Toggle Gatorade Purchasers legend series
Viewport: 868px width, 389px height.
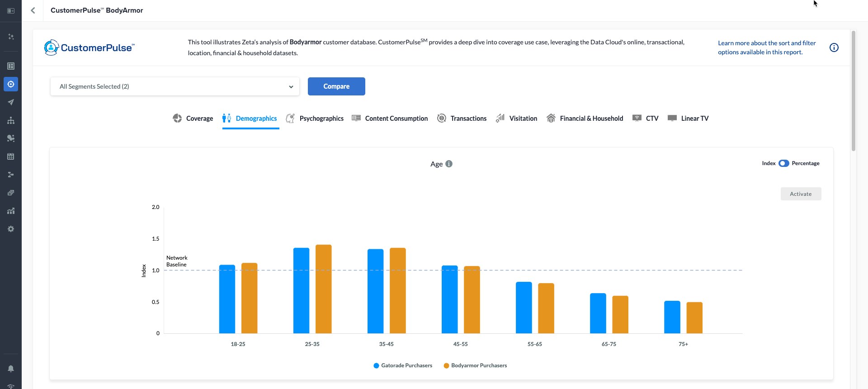pos(403,365)
